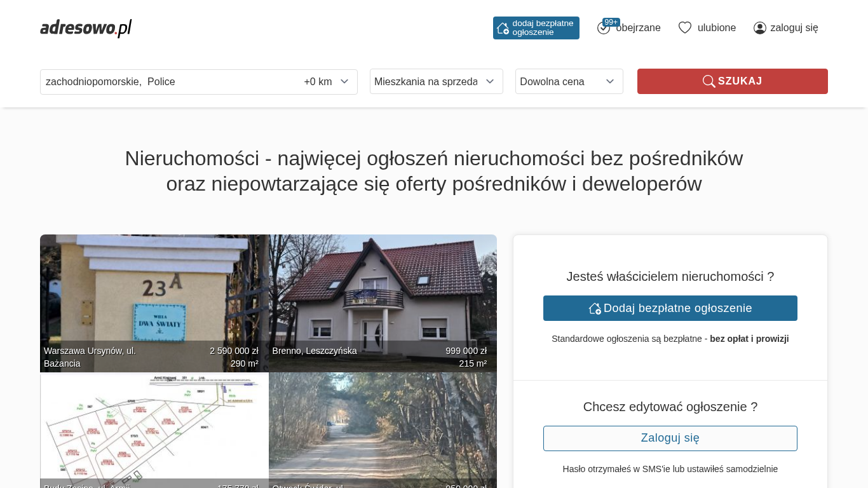Click the adresowo.pl logo

point(86,28)
